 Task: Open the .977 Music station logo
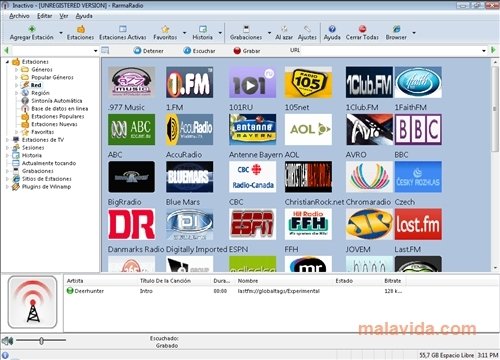click(132, 82)
